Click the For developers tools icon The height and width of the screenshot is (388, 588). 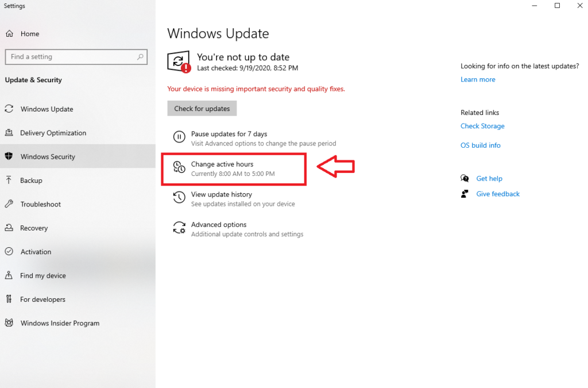pyautogui.click(x=9, y=299)
